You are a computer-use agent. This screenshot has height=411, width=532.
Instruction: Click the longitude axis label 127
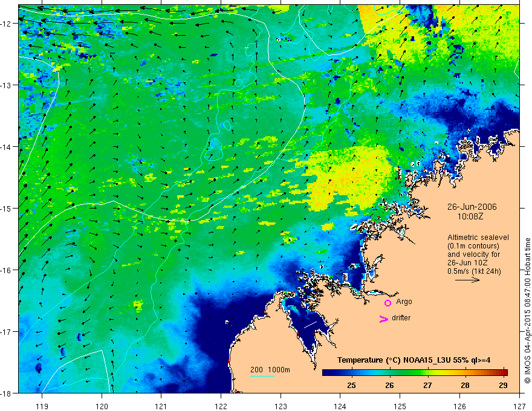click(x=519, y=407)
